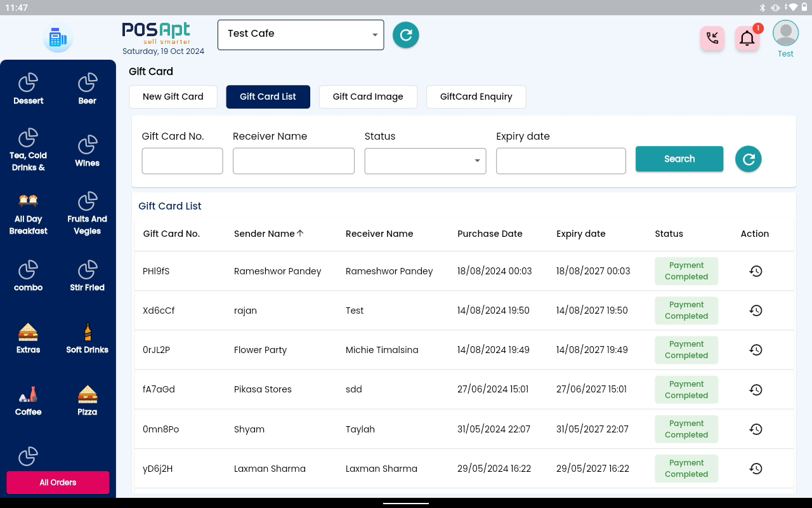Click the Search button
The height and width of the screenshot is (508, 812).
click(x=679, y=159)
